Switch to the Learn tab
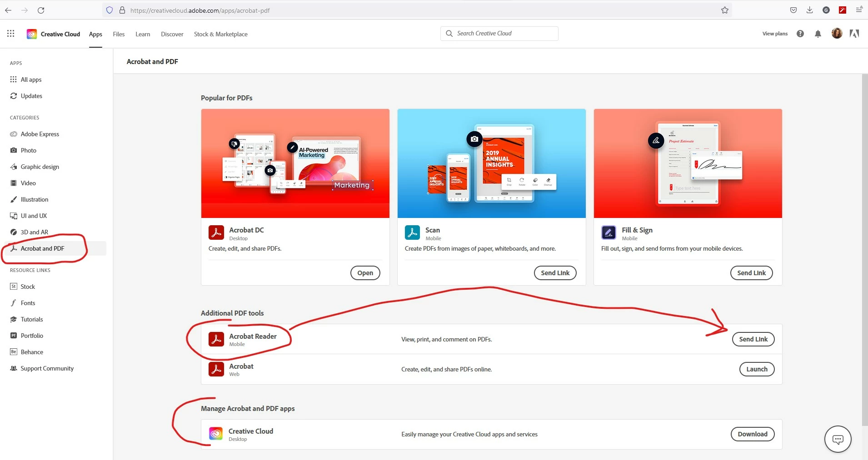868x460 pixels. (x=143, y=34)
